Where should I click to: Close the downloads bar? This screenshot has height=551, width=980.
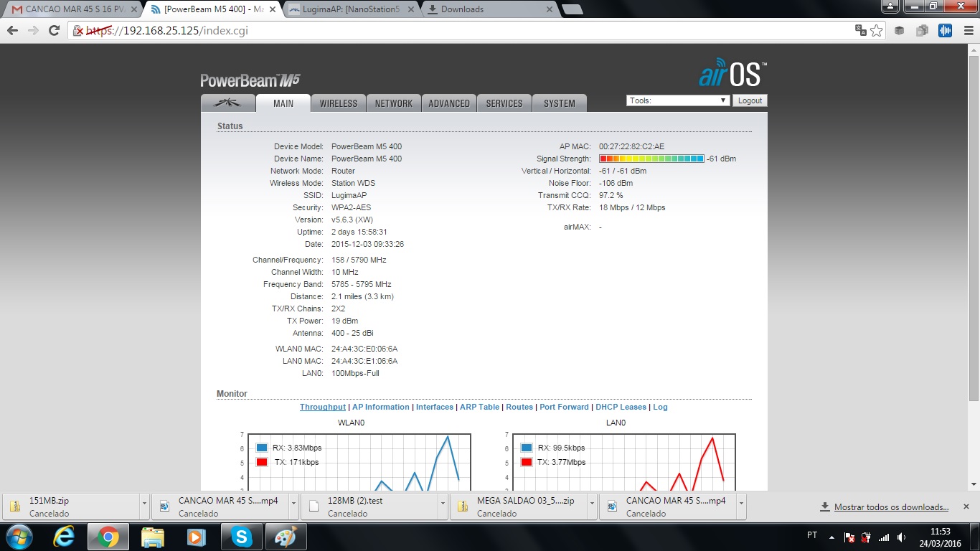pyautogui.click(x=966, y=506)
